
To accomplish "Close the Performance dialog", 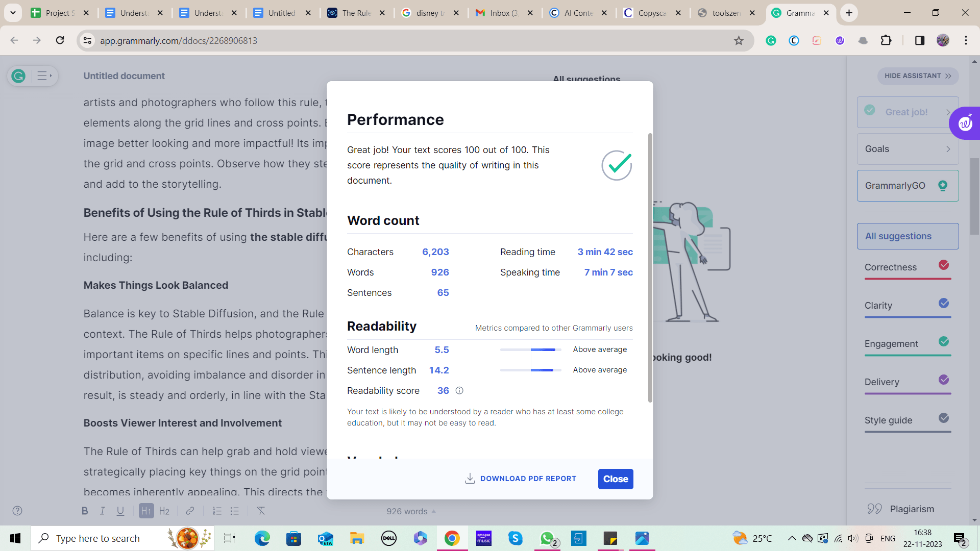I will tap(616, 479).
